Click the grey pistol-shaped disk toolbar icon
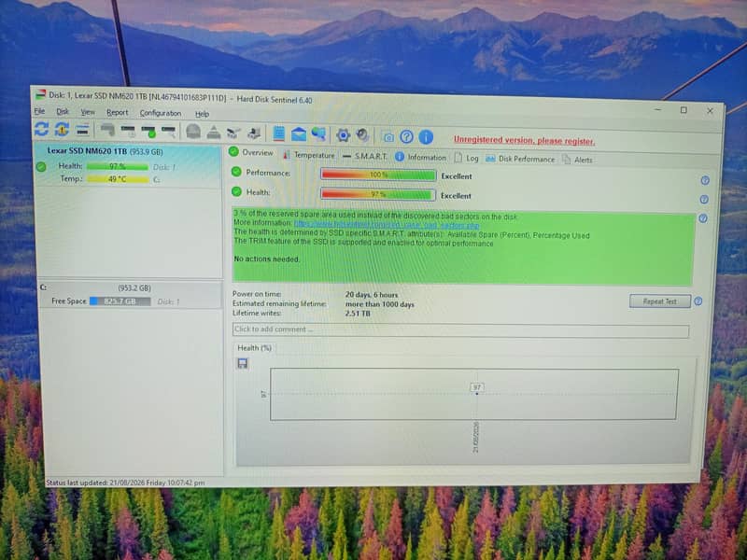The width and height of the screenshot is (747, 560). tap(107, 130)
